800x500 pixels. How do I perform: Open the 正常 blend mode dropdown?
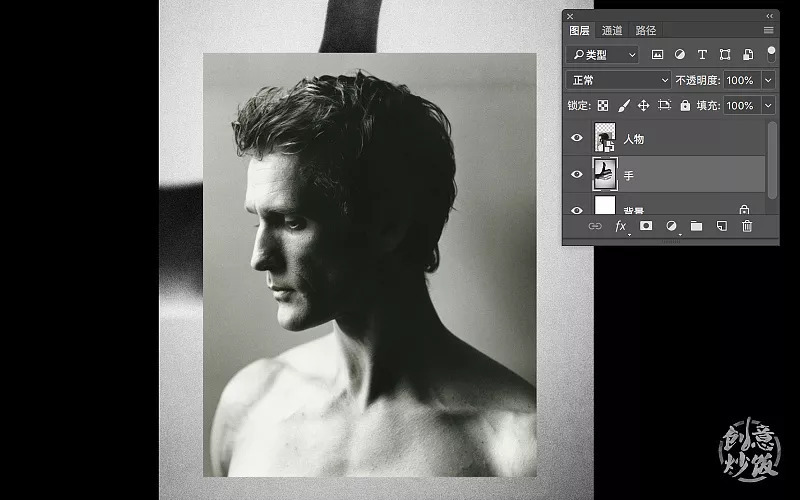pos(618,80)
